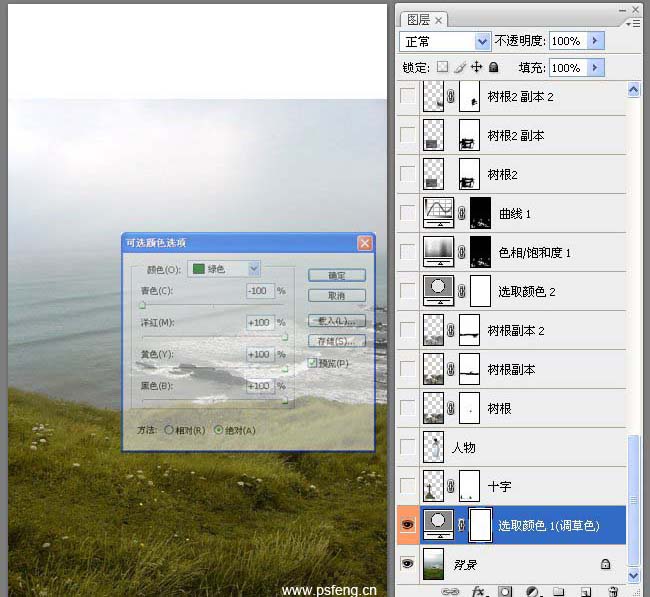650x597 pixels.
Task: Switch to the 图层 tab
Action: tap(418, 19)
